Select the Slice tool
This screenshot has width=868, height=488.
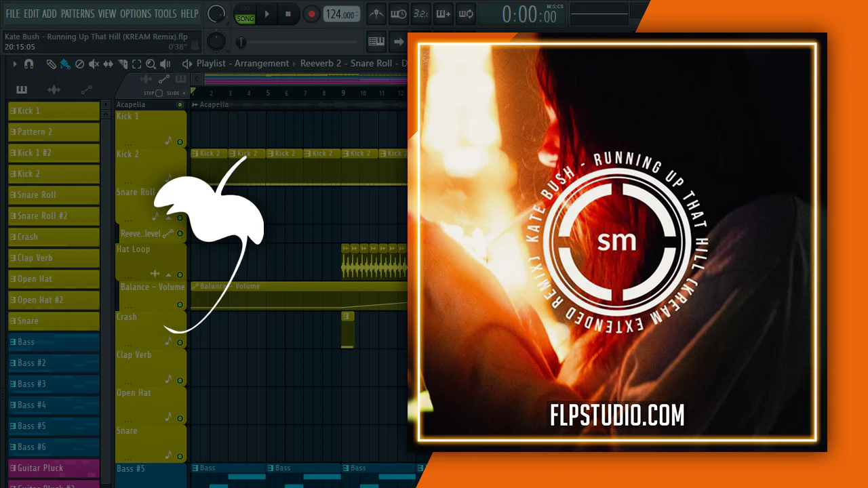point(123,64)
